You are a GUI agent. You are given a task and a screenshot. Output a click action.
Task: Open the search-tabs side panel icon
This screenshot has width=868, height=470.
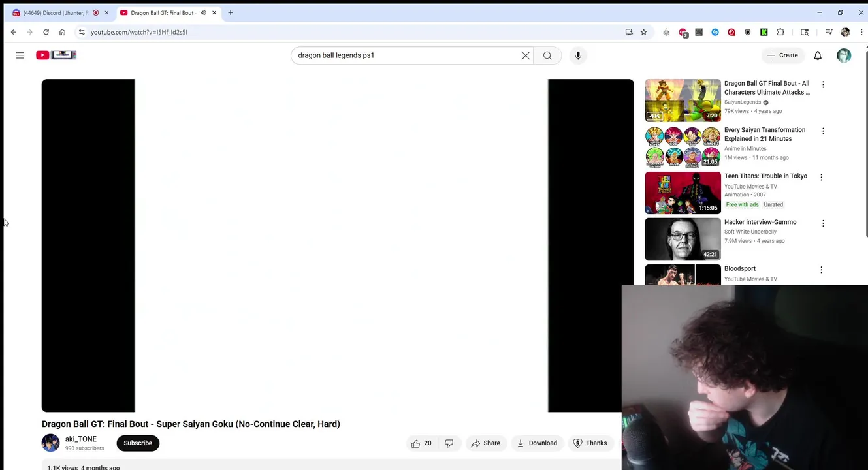805,32
